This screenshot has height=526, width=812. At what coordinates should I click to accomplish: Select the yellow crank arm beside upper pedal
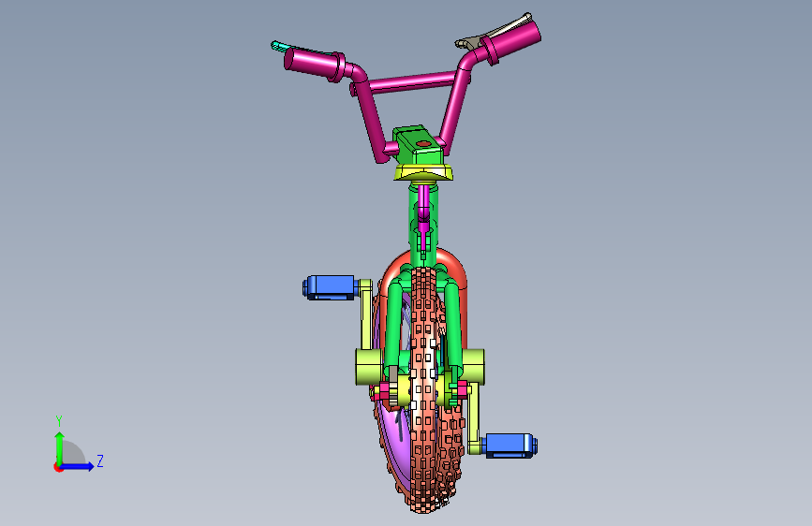coord(366,317)
